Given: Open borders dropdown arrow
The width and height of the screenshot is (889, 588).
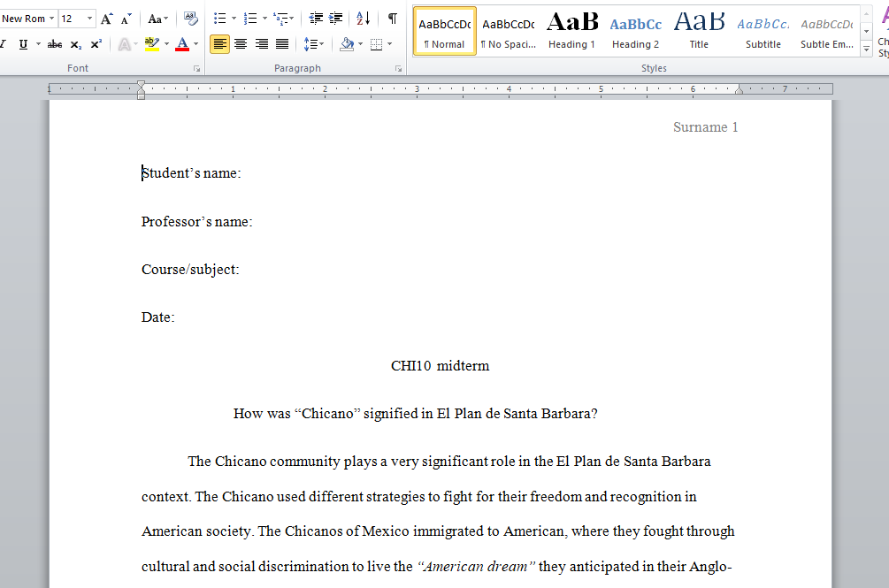Looking at the screenshot, I should (389, 44).
